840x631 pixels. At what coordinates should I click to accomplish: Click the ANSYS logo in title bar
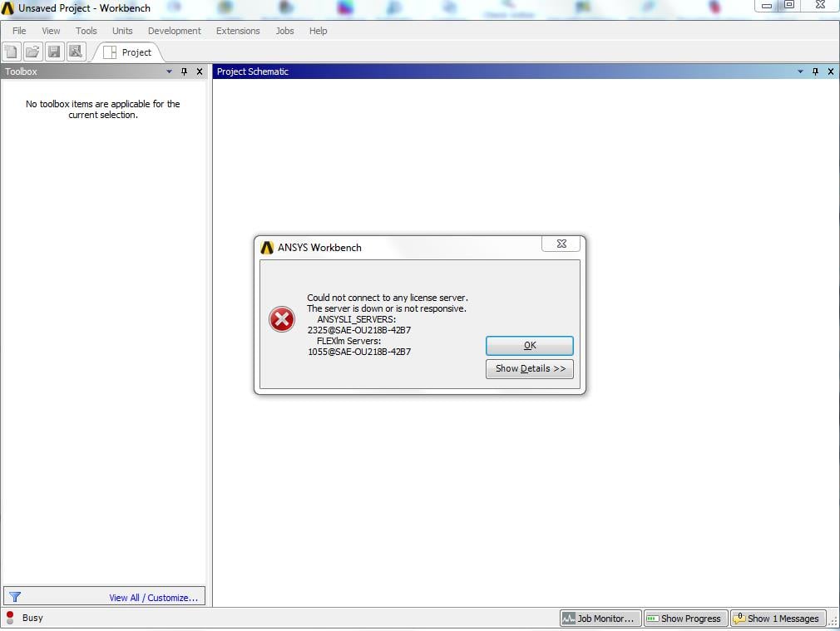(x=7, y=8)
